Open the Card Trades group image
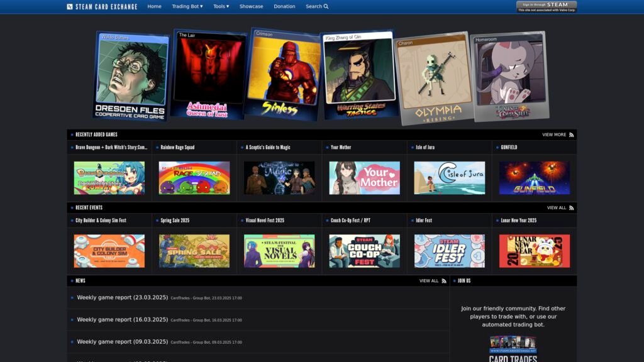Screen dimensions: 644x362 (x=513, y=349)
